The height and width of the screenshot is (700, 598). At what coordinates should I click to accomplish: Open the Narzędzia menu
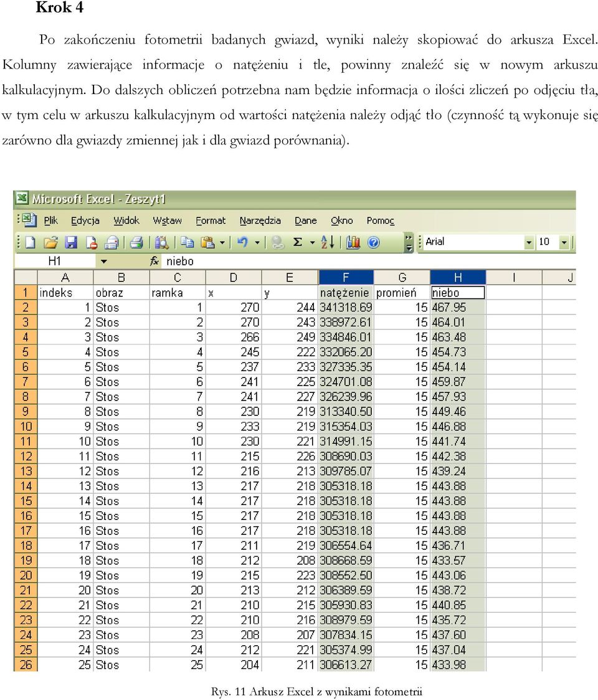(x=260, y=220)
